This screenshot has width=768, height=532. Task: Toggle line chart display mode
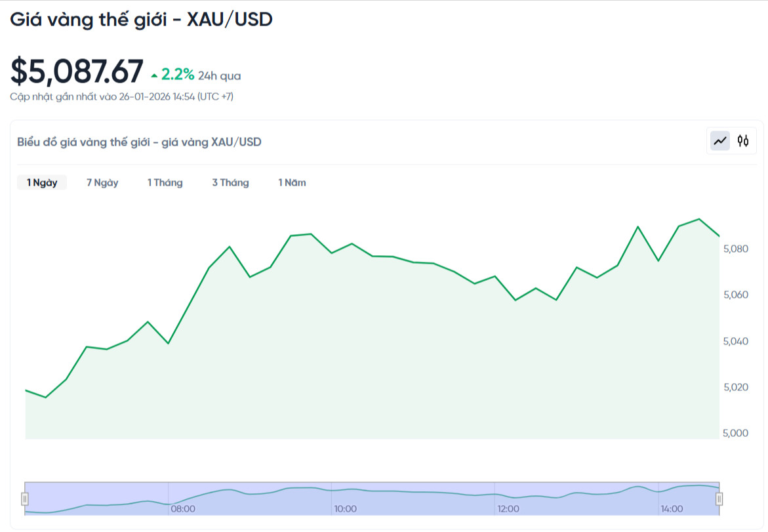point(719,140)
